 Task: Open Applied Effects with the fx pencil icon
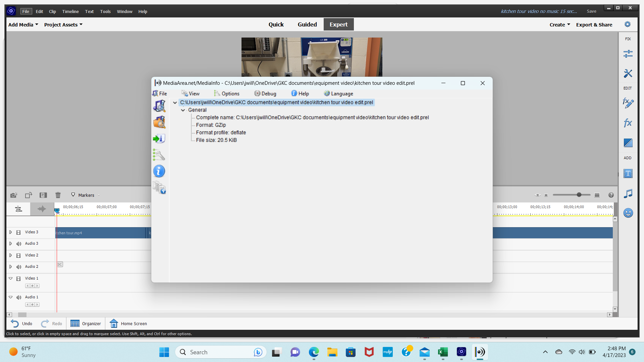click(x=628, y=103)
